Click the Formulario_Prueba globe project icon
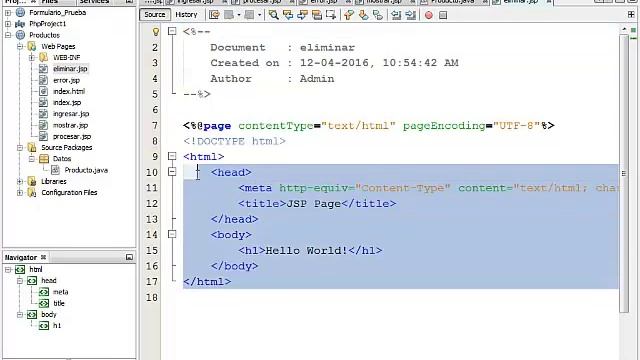 [20, 13]
